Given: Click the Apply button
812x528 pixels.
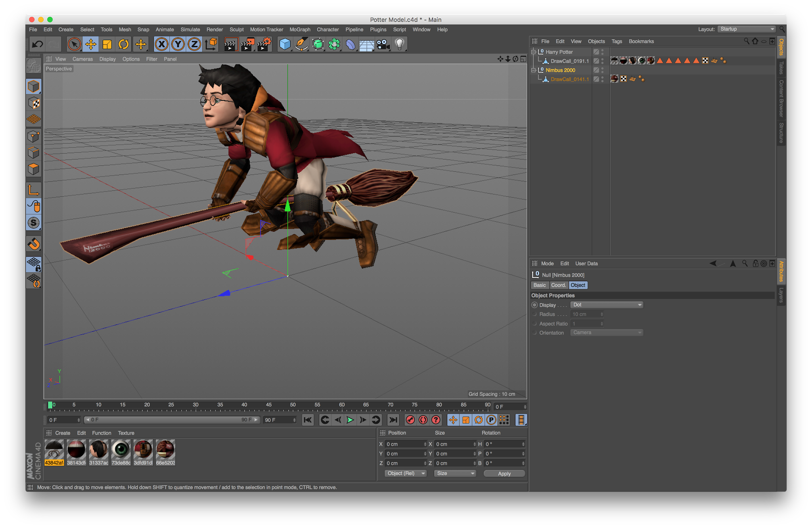Looking at the screenshot, I should click(x=504, y=474).
